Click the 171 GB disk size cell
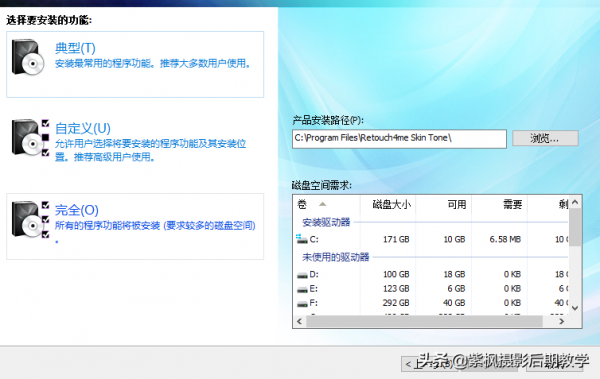Image resolution: width=600 pixels, height=379 pixels. [396, 240]
